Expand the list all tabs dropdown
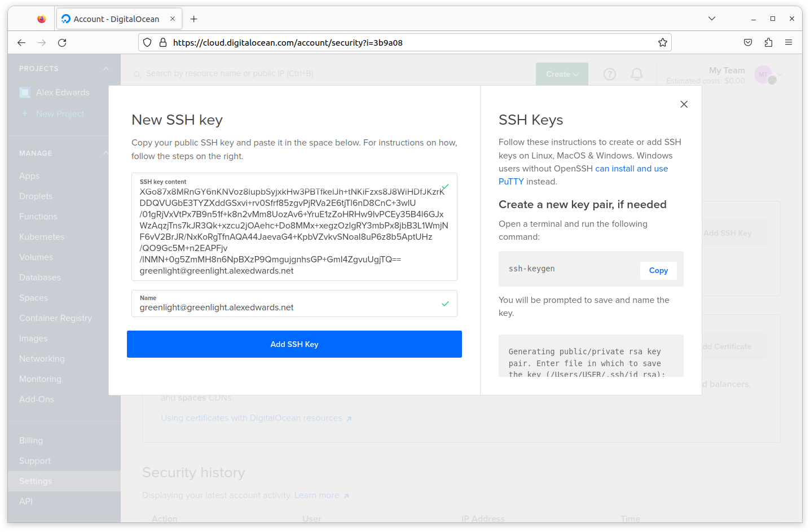 point(711,19)
